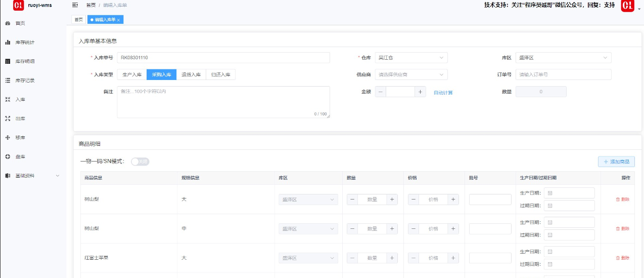
Task: Delete the 树山梨 大 row
Action: (623, 200)
